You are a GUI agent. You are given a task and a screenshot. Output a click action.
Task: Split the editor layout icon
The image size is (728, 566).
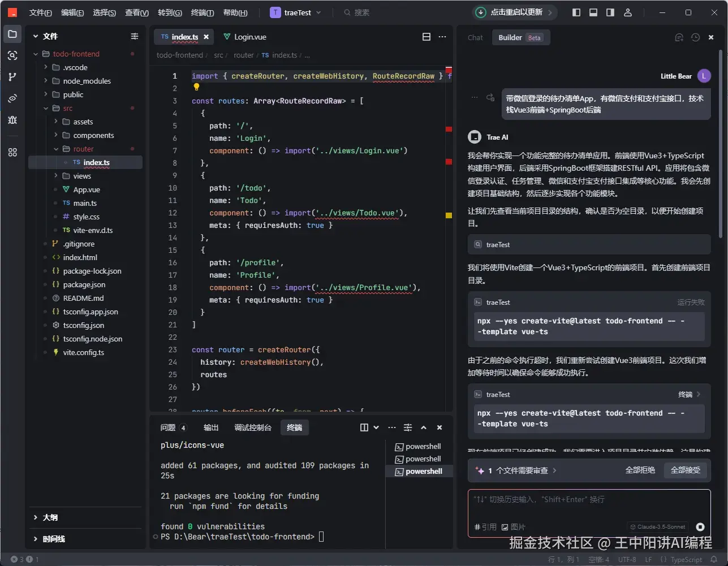[427, 37]
